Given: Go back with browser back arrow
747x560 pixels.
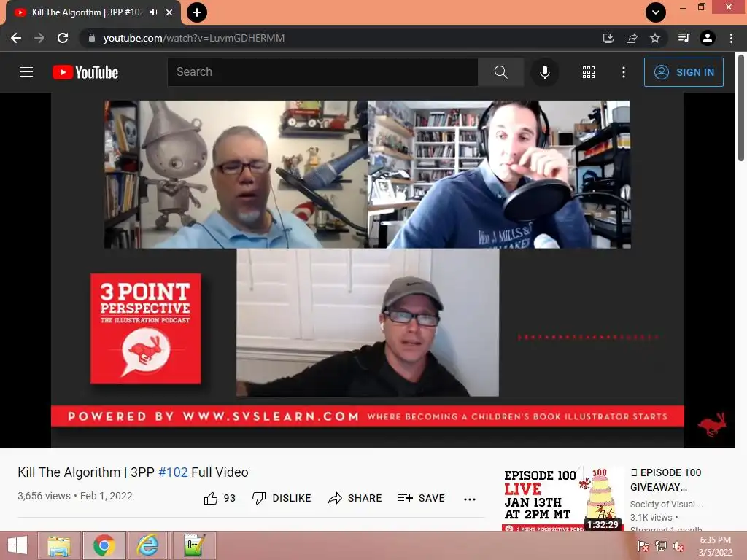Looking at the screenshot, I should [x=16, y=38].
